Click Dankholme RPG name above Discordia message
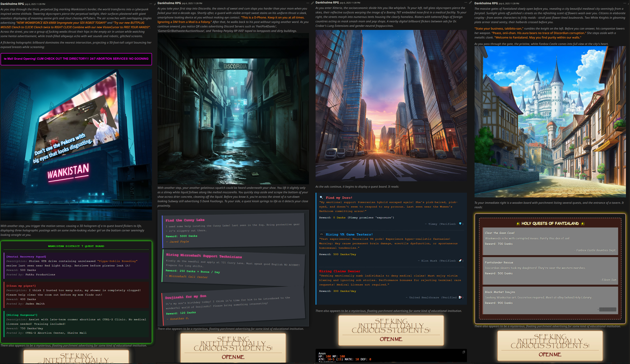This screenshot has height=364, width=630. pos(169,3)
